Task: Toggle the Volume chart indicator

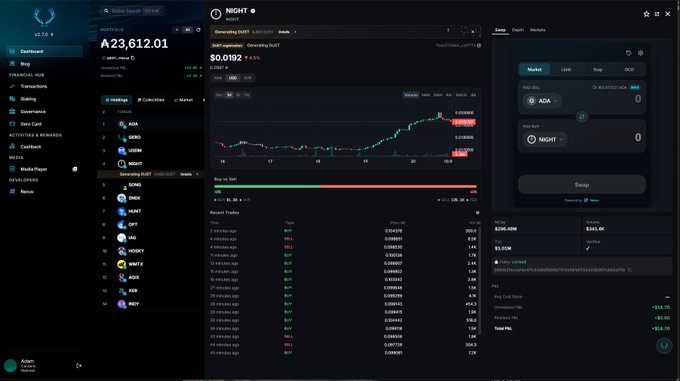Action: point(411,95)
